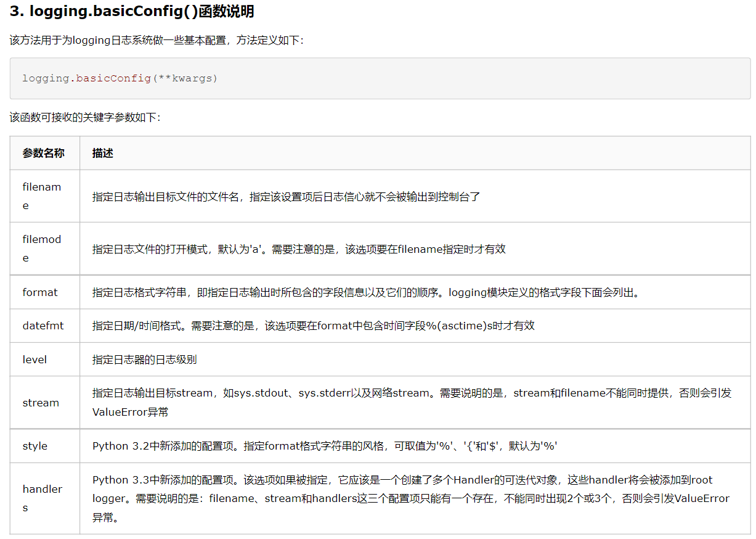Click the description "Python 3.2中新添加的配置项"
This screenshot has width=756, height=539.
pyautogui.click(x=165, y=446)
